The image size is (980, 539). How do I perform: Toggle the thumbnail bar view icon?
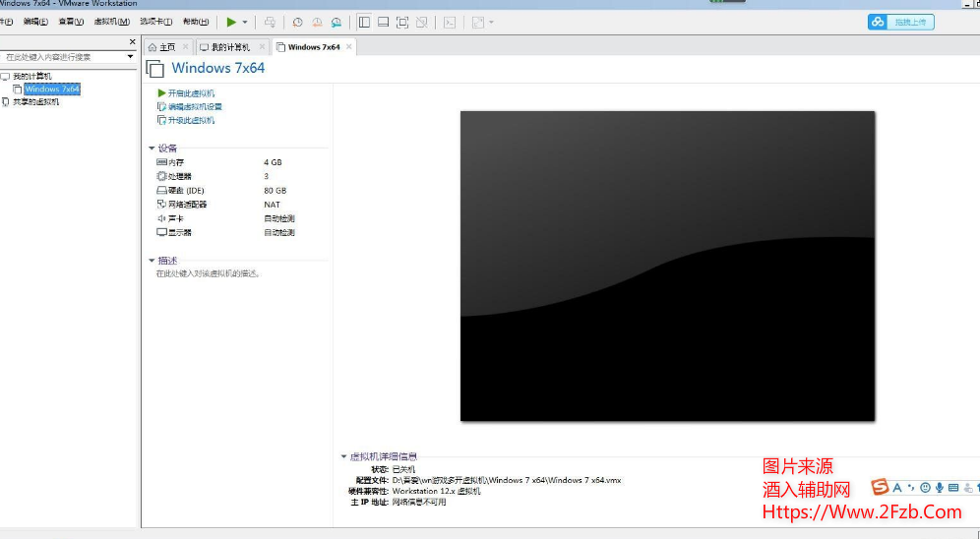coord(383,22)
